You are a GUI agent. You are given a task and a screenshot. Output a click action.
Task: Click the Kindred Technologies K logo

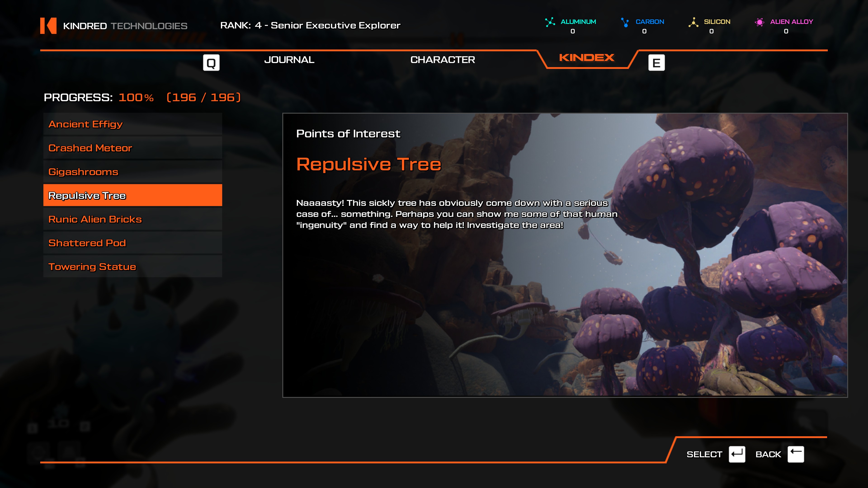pos(48,26)
